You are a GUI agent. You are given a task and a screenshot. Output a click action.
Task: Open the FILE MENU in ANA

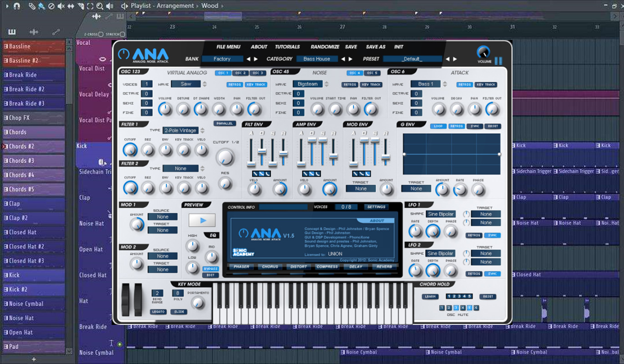coord(228,47)
